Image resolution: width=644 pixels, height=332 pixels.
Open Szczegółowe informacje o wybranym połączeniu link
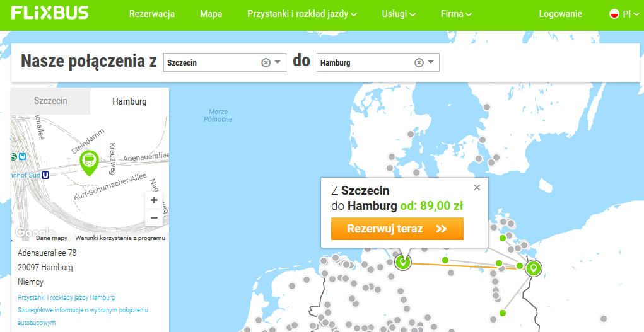[83, 316]
